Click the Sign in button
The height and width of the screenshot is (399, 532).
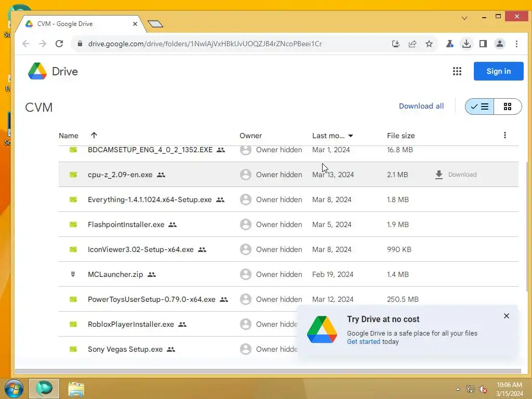click(x=498, y=71)
